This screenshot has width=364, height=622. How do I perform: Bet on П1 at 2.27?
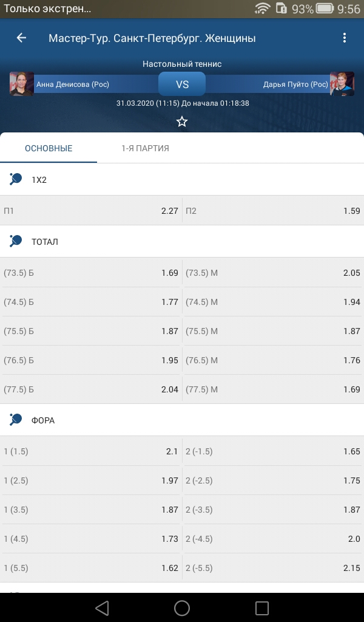tap(91, 211)
